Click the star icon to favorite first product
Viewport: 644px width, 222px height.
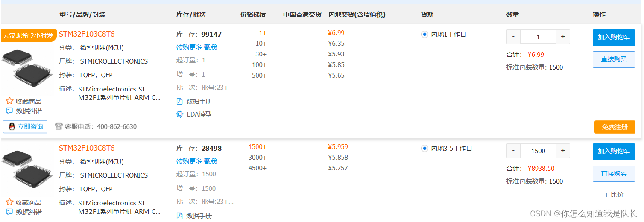(9, 101)
